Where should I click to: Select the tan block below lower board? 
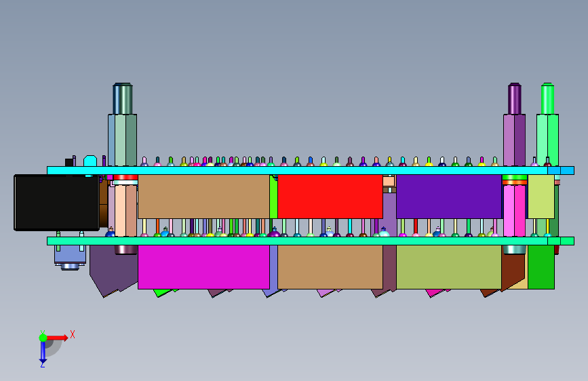[x=330, y=267]
